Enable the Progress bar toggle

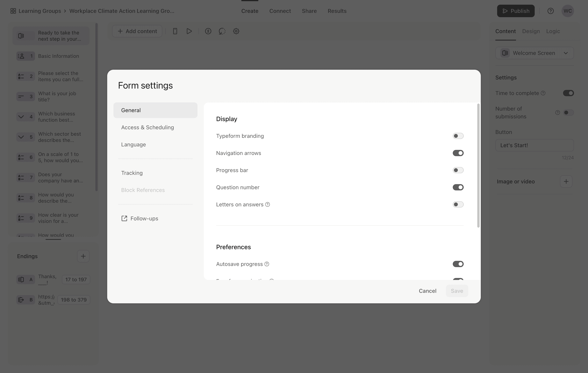tap(458, 170)
